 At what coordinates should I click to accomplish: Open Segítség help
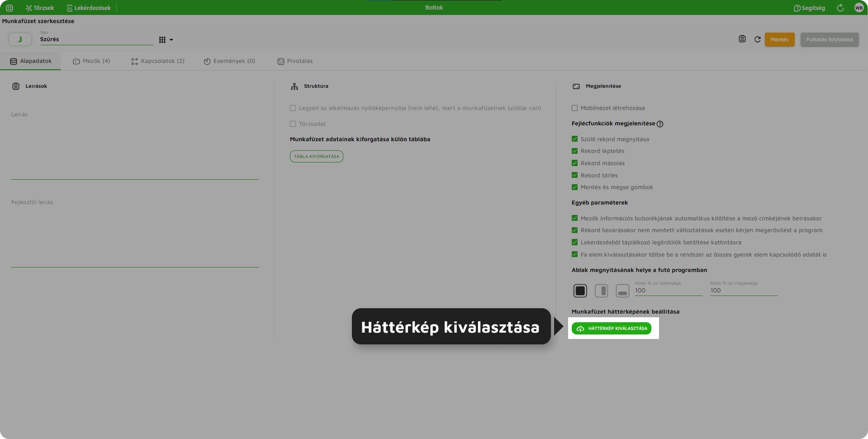[x=809, y=8]
